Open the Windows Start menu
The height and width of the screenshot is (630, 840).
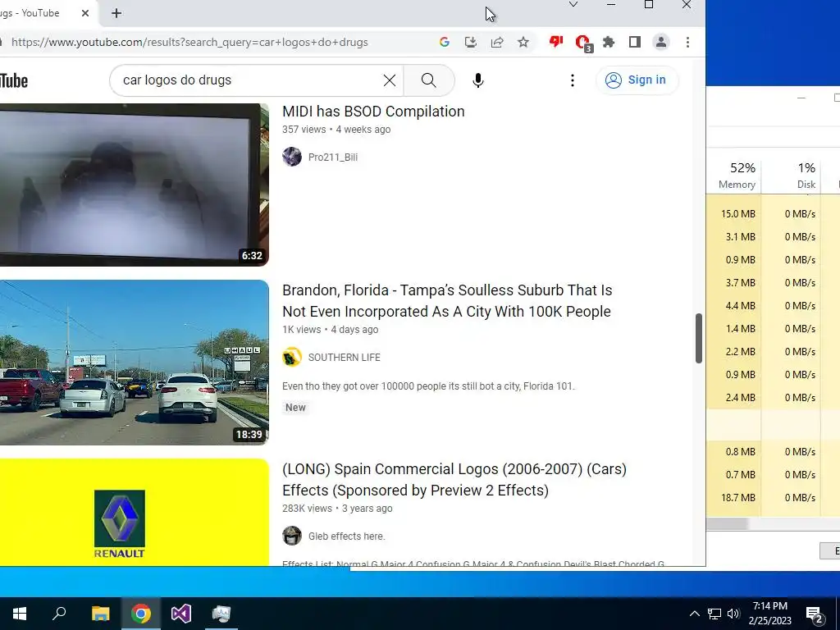tap(20, 614)
